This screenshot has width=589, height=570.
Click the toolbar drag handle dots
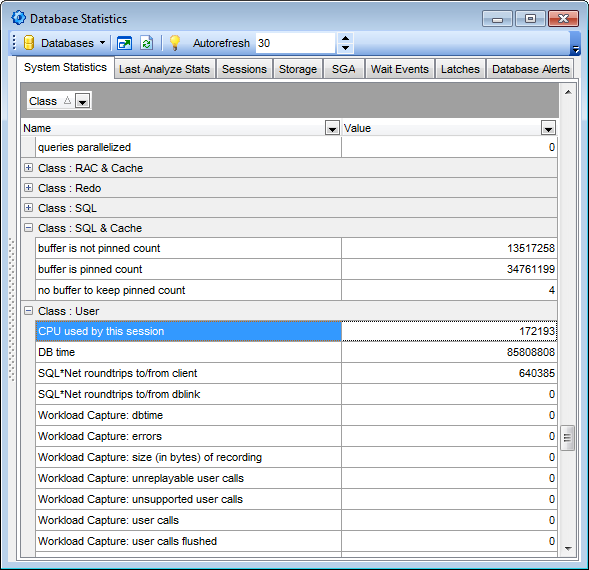[14, 42]
